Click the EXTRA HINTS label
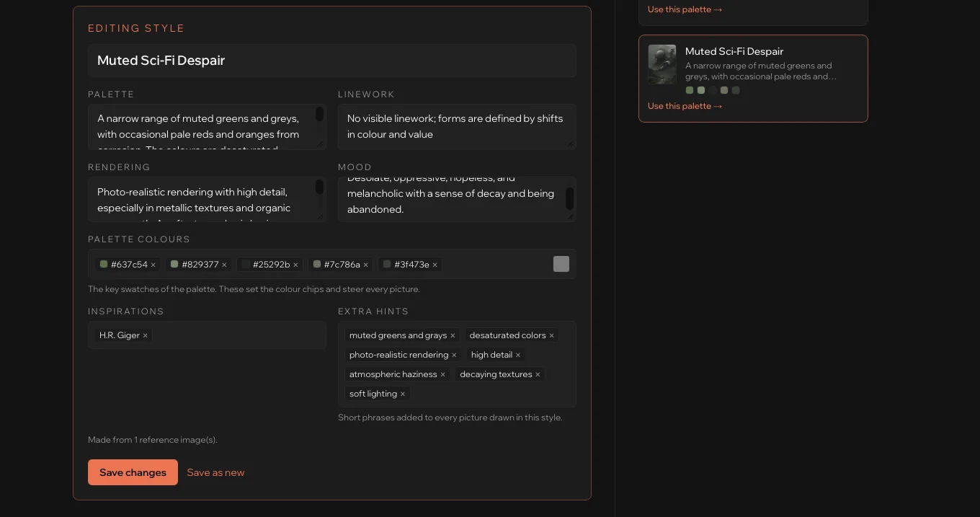 pyautogui.click(x=373, y=311)
